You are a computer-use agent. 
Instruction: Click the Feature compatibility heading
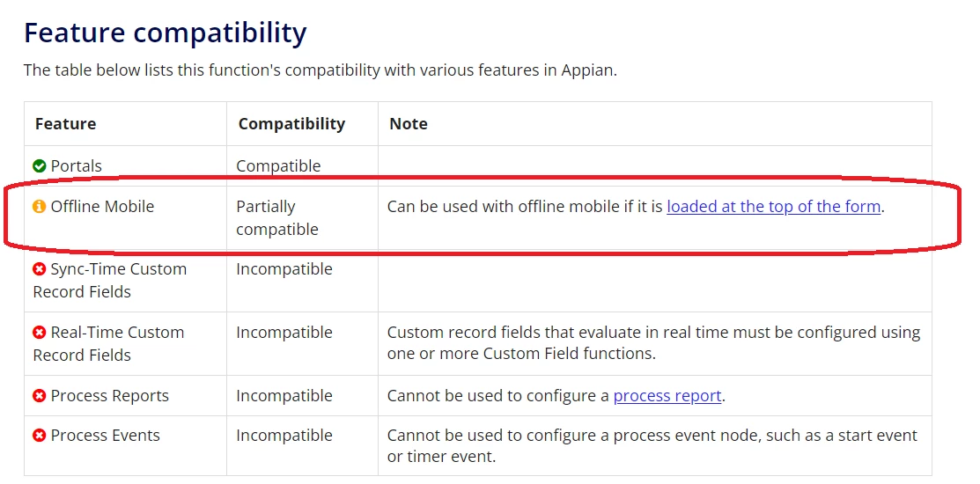[166, 33]
